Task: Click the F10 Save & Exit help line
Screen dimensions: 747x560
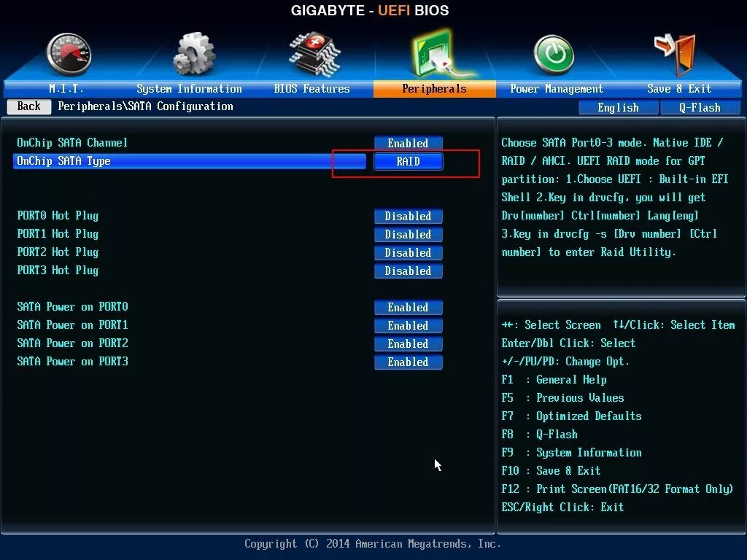Action: click(x=551, y=471)
